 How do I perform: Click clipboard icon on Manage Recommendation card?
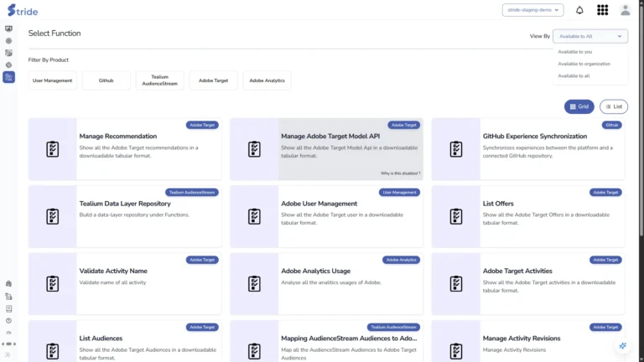point(53,149)
